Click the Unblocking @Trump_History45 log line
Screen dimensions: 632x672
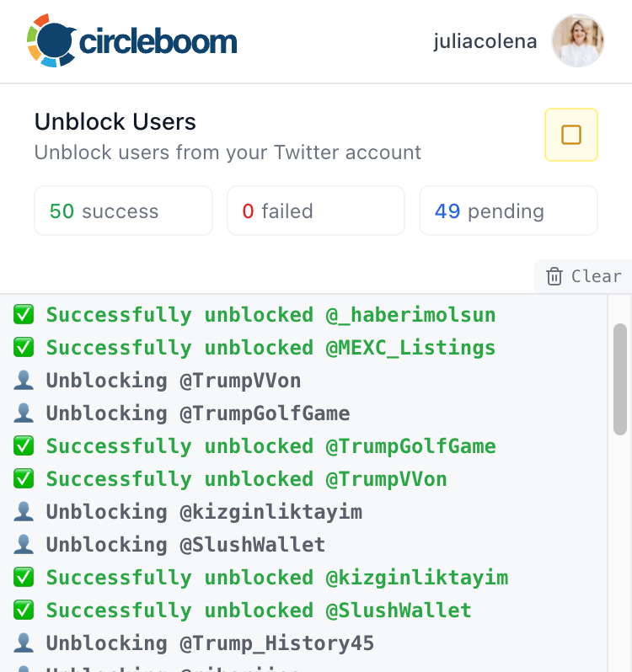pyautogui.click(x=211, y=643)
